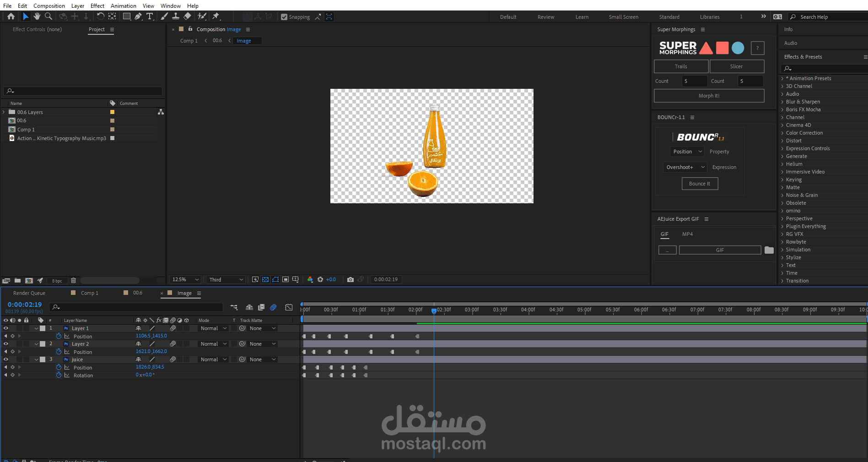Viewport: 868px width, 462px height.
Task: Select the Hand tool in the toolbar
Action: [x=37, y=16]
